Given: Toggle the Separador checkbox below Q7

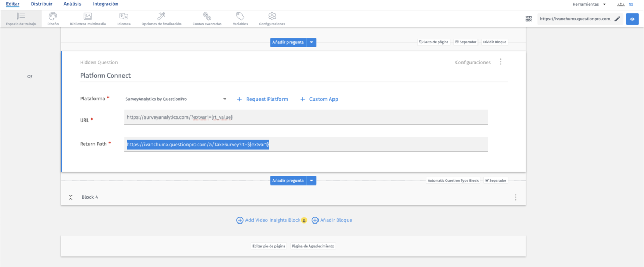Looking at the screenshot, I should (487, 181).
